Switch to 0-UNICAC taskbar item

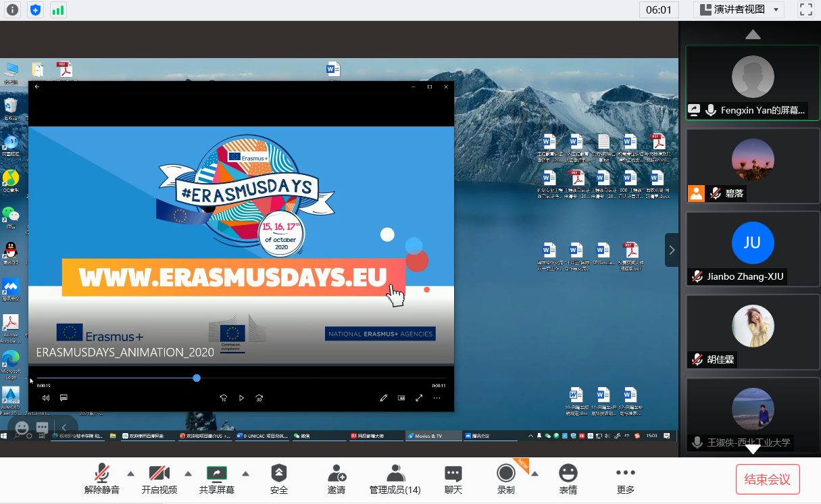point(262,436)
